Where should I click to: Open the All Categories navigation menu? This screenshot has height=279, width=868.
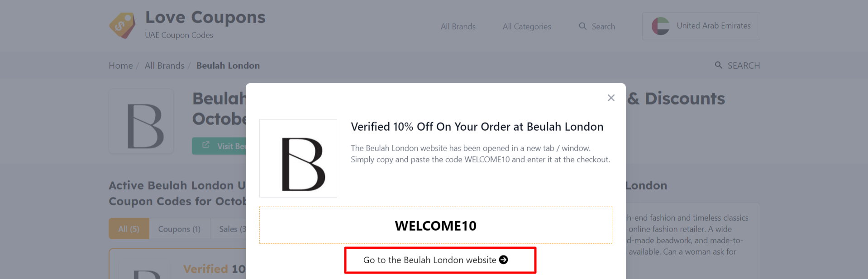coord(526,26)
